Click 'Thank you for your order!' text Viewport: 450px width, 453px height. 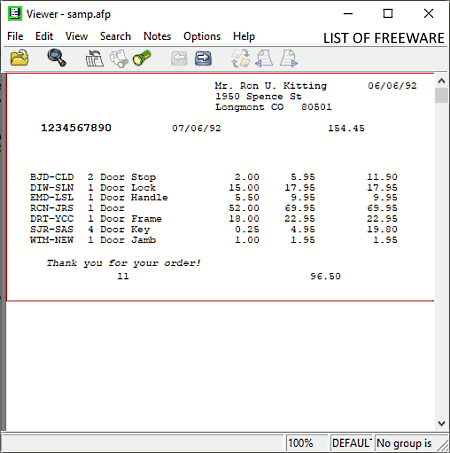click(124, 263)
